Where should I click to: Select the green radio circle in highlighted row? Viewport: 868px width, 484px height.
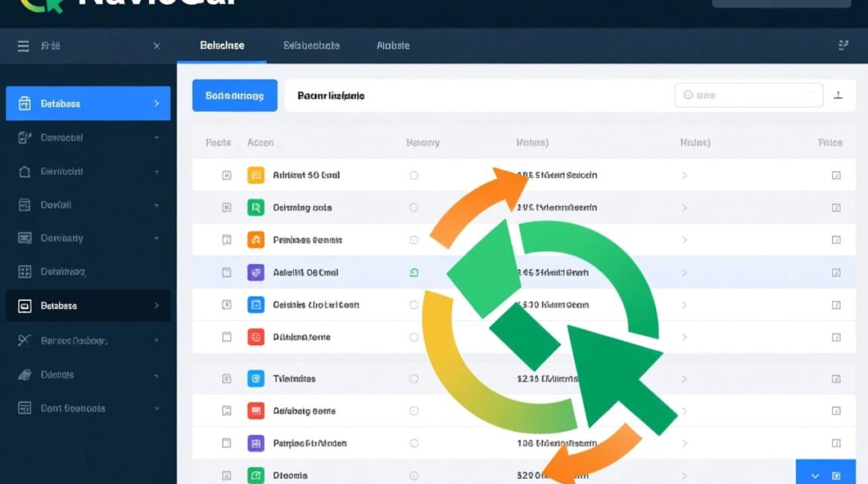414,272
